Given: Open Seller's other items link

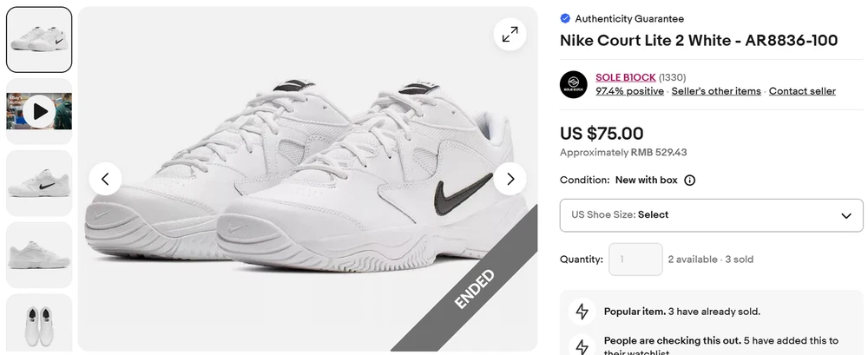Looking at the screenshot, I should pos(716,91).
